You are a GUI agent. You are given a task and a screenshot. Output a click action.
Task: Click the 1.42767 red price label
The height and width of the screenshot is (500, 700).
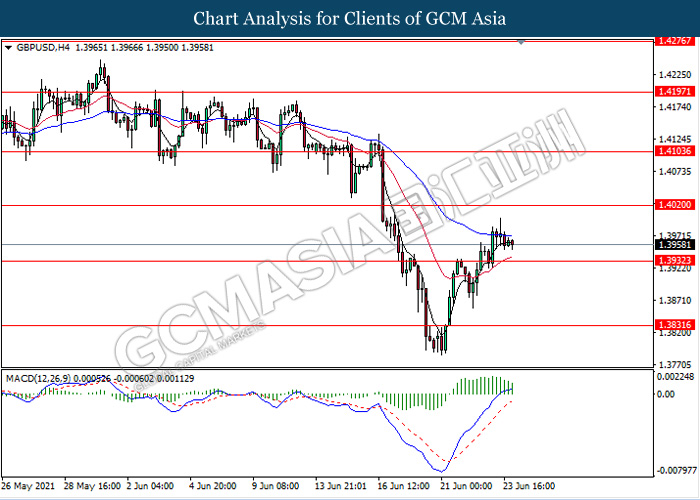675,41
